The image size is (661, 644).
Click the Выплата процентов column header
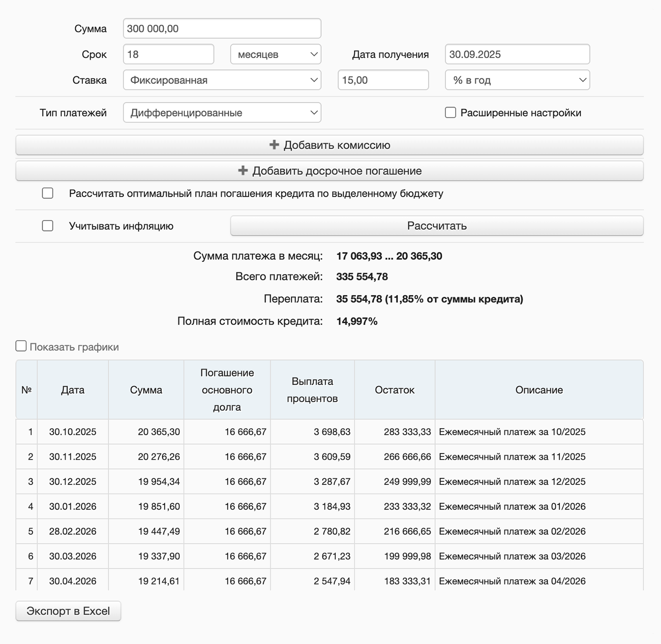[312, 390]
